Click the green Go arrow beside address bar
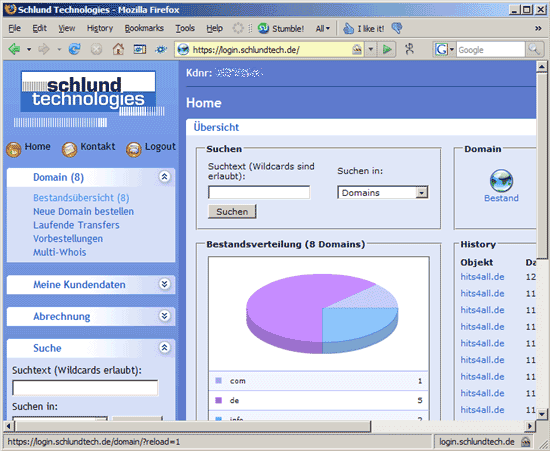The height and width of the screenshot is (451, 550). coord(387,49)
